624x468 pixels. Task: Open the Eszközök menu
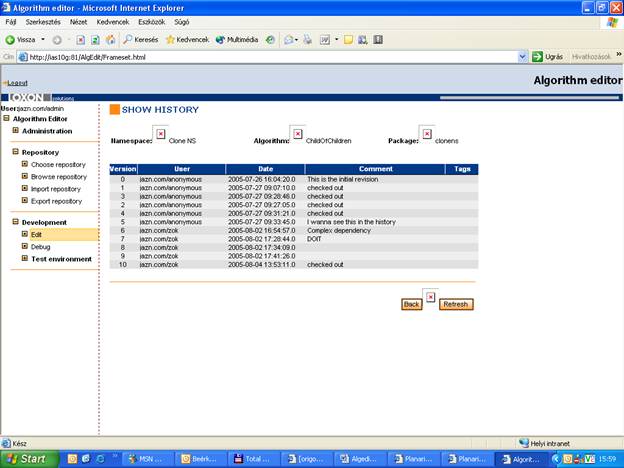pyautogui.click(x=151, y=21)
